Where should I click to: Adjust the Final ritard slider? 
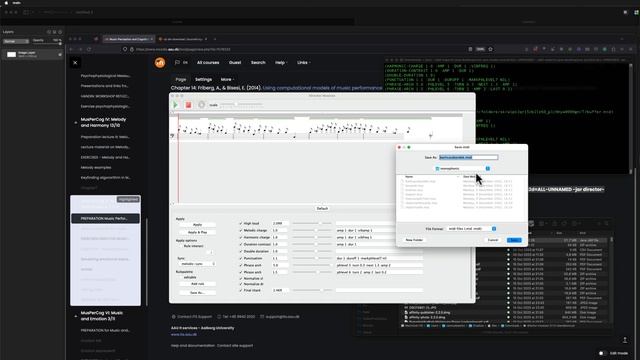(x=312, y=290)
